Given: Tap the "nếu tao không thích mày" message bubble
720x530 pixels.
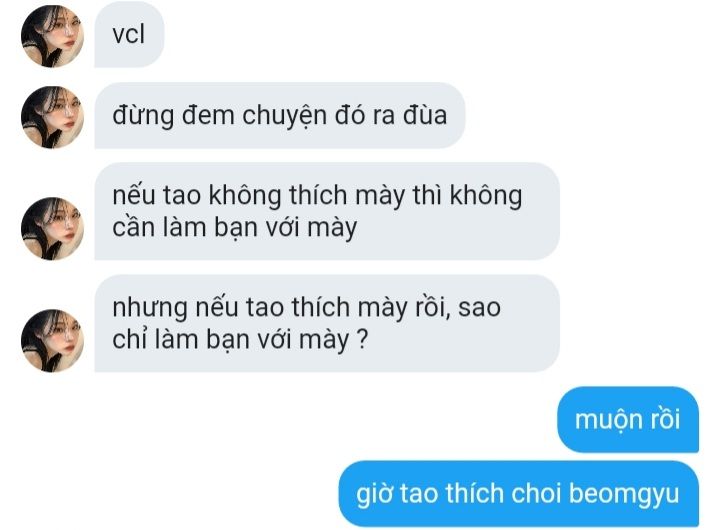Looking at the screenshot, I should coord(327,211).
